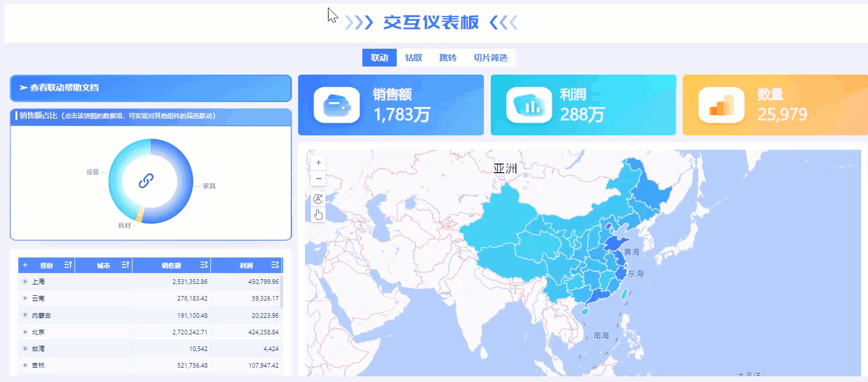This screenshot has width=868, height=382.
Task: Click the sort icon beside 省份 column
Action: pos(67,264)
